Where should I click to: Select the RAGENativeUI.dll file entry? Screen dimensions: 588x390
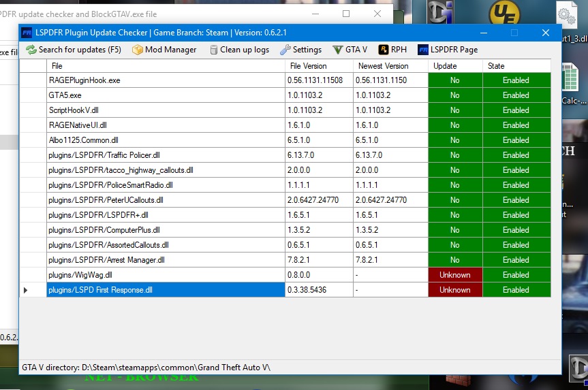coord(166,125)
